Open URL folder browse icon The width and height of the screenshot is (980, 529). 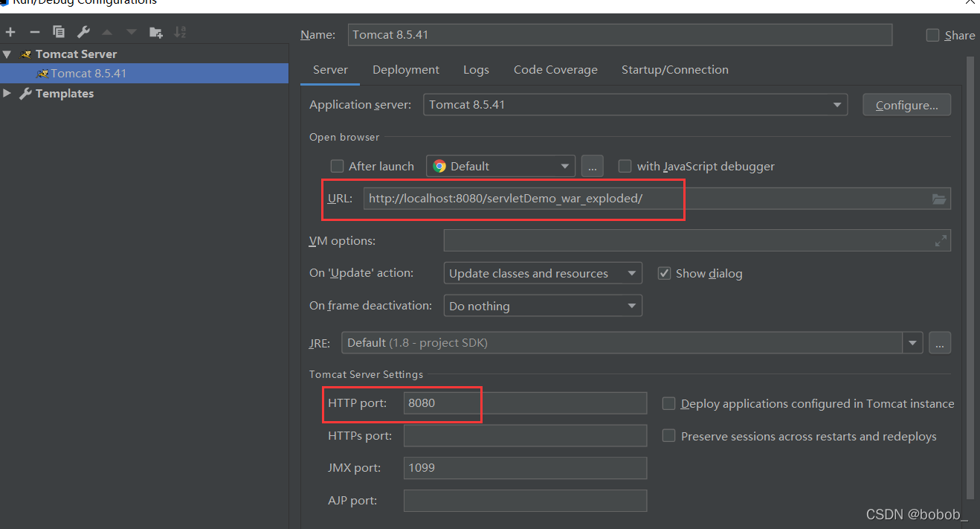[x=939, y=199]
